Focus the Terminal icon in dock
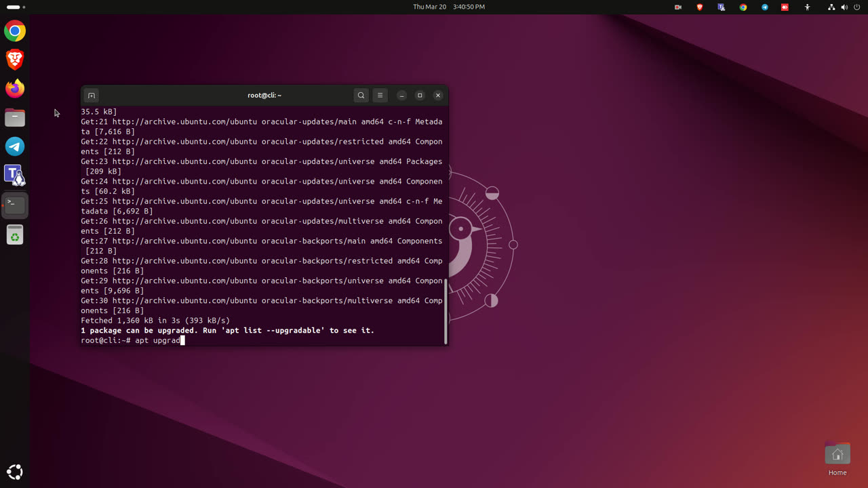868x488 pixels. click(x=15, y=205)
